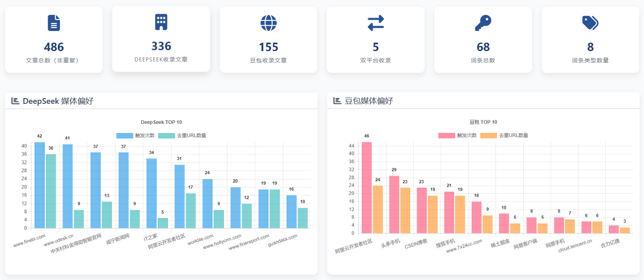Click the 486 文章总数 statistic card
The image size is (644, 280).
[54, 40]
